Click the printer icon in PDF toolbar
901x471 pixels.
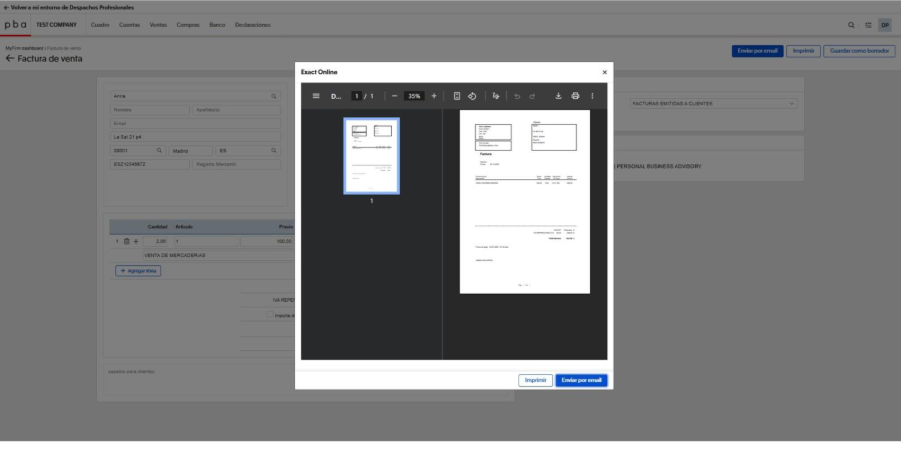click(575, 96)
